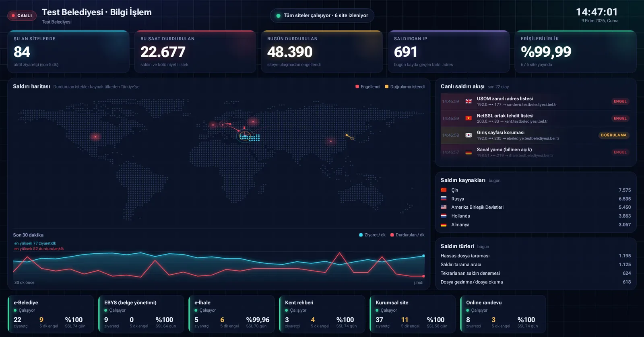Click the Russia flag next to Rusya
644x337 pixels.
point(444,199)
